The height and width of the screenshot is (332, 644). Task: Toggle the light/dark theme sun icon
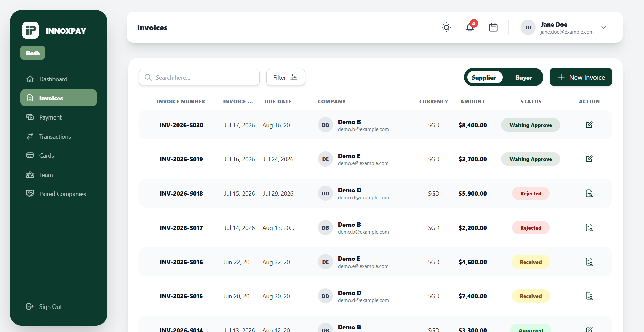pyautogui.click(x=446, y=27)
